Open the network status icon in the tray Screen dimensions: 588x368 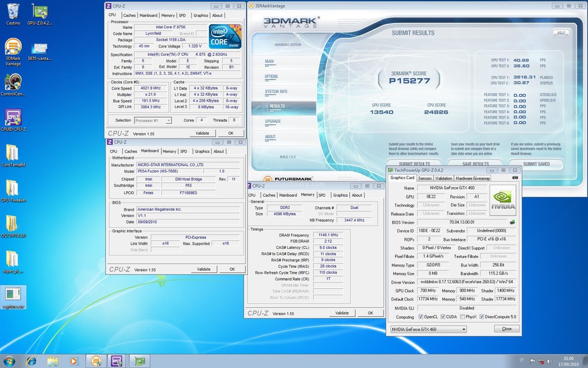pyautogui.click(x=541, y=362)
